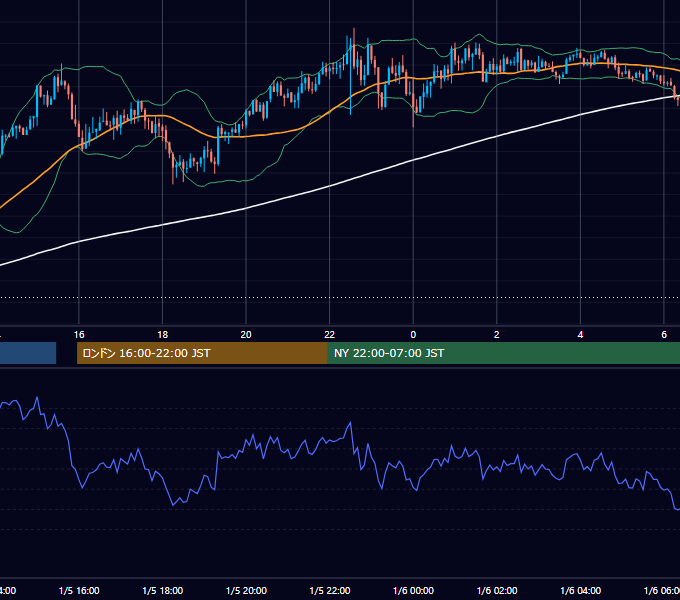Click the "18" hour label on upper time axis
The image size is (680, 600).
[163, 335]
